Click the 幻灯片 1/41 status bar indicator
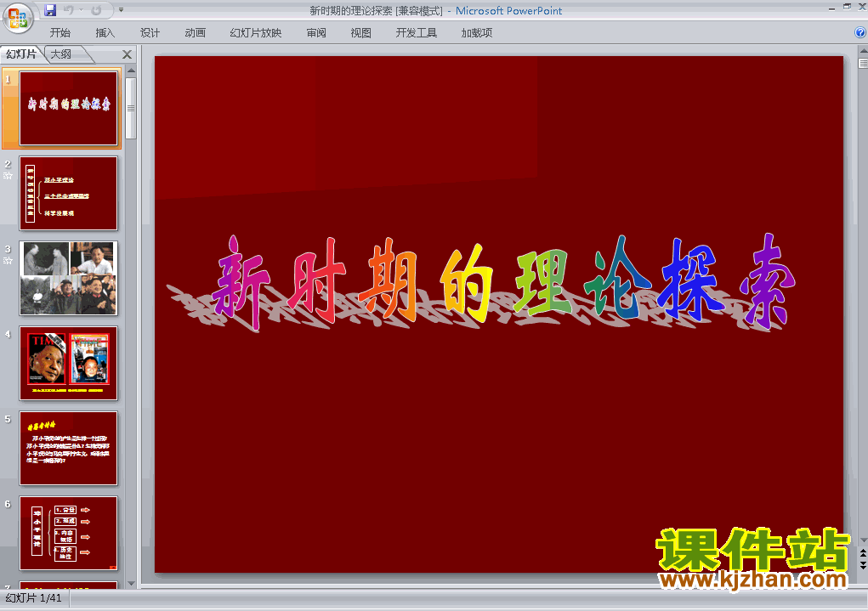The height and width of the screenshot is (611, 868). pos(33,598)
